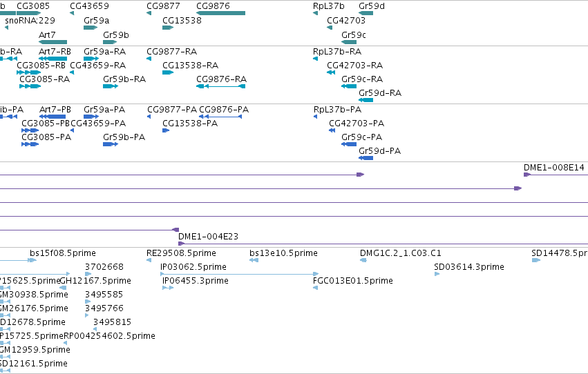Select the CG3085 gene feature
The height and width of the screenshot is (374, 588).
point(28,13)
